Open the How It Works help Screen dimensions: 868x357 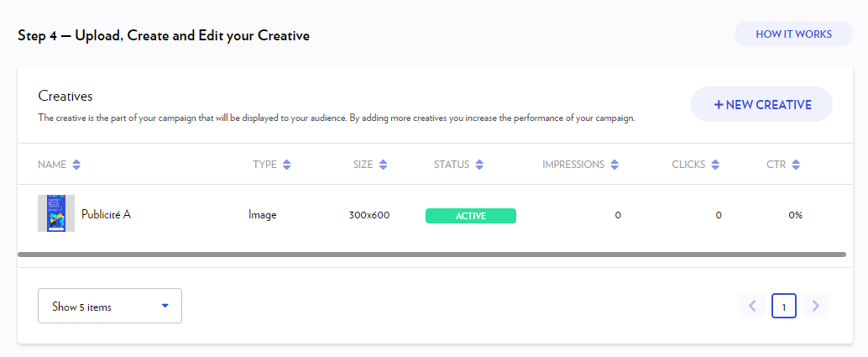793,34
